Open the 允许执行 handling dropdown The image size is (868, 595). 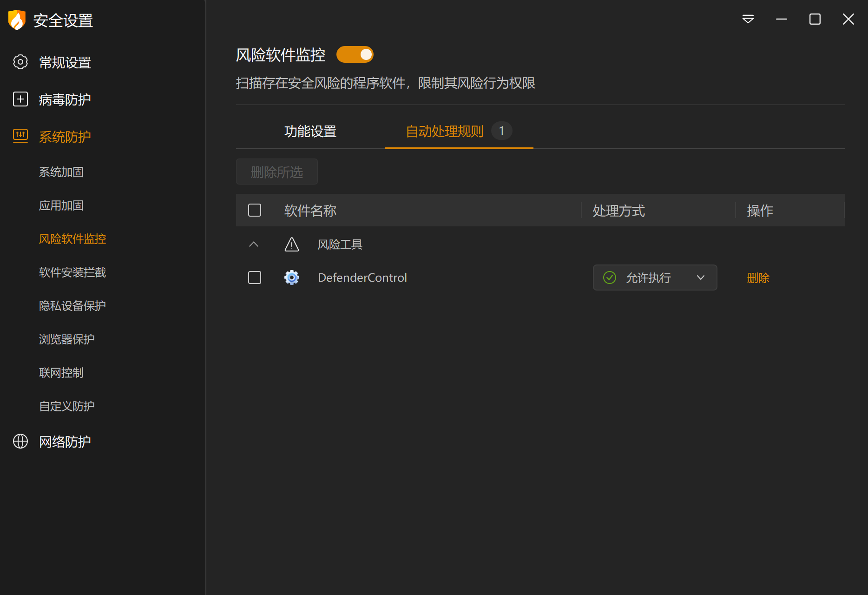[655, 278]
